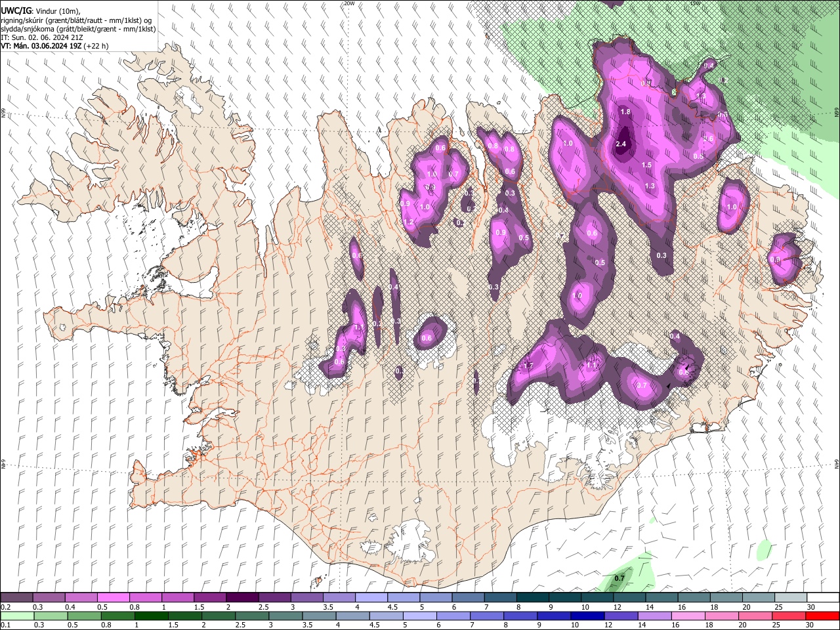
Task: Click the 1.5 value in the northeast snow area
Action: 646,165
